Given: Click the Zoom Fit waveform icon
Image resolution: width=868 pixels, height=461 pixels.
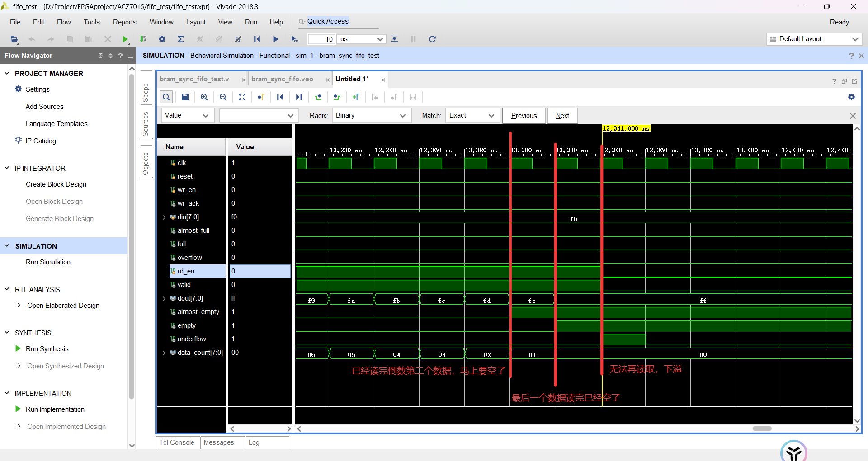Looking at the screenshot, I should (242, 97).
